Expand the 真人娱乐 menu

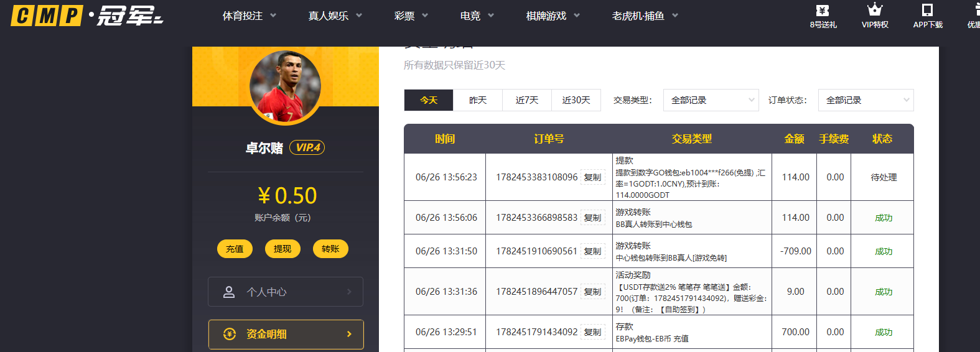pos(335,16)
